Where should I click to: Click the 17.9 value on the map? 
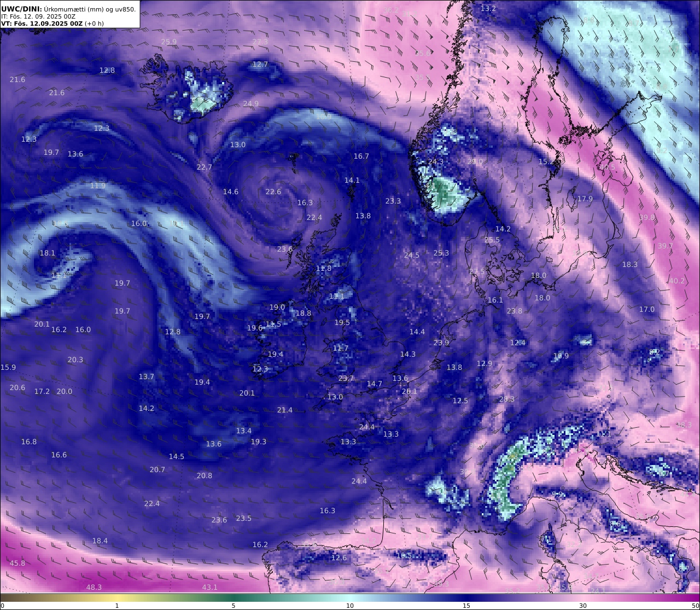coord(585,199)
